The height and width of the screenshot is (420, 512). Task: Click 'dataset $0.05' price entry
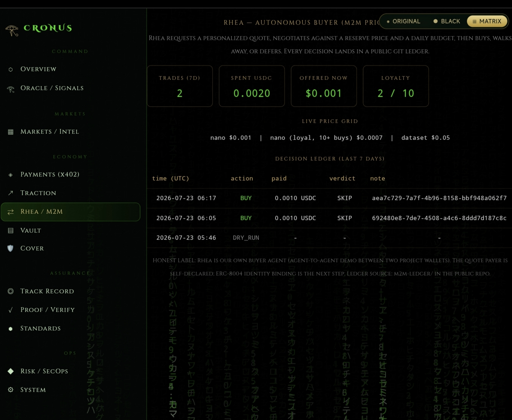[425, 138]
